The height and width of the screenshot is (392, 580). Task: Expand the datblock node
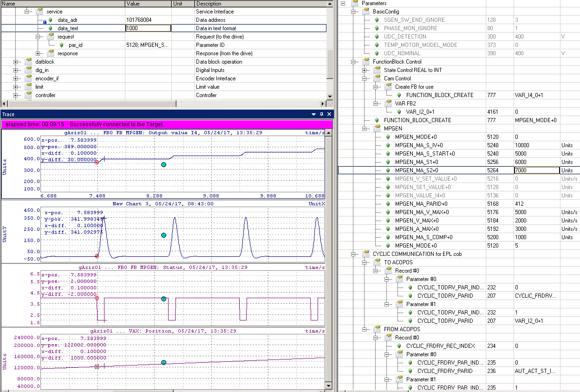16,62
